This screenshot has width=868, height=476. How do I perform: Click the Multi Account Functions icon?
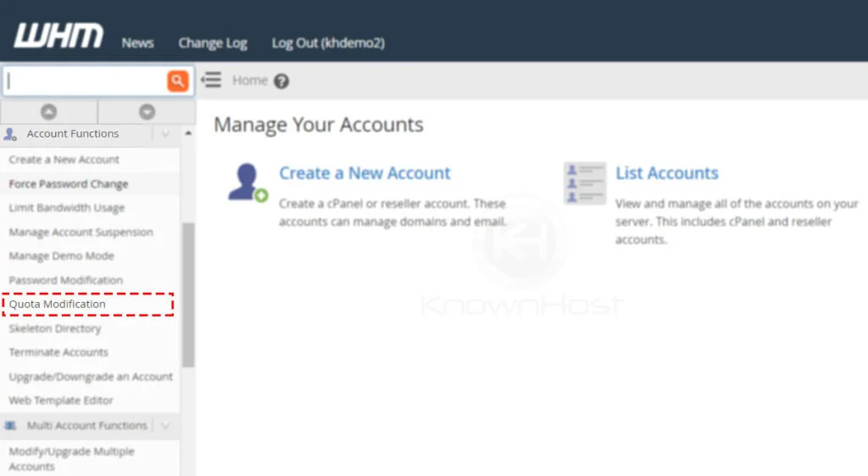pos(10,426)
